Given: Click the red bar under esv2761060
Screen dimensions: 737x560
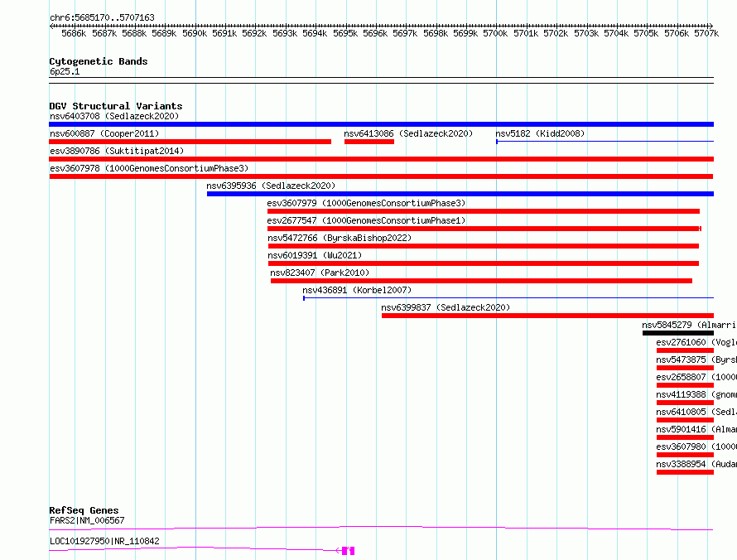Looking at the screenshot, I should [686, 350].
